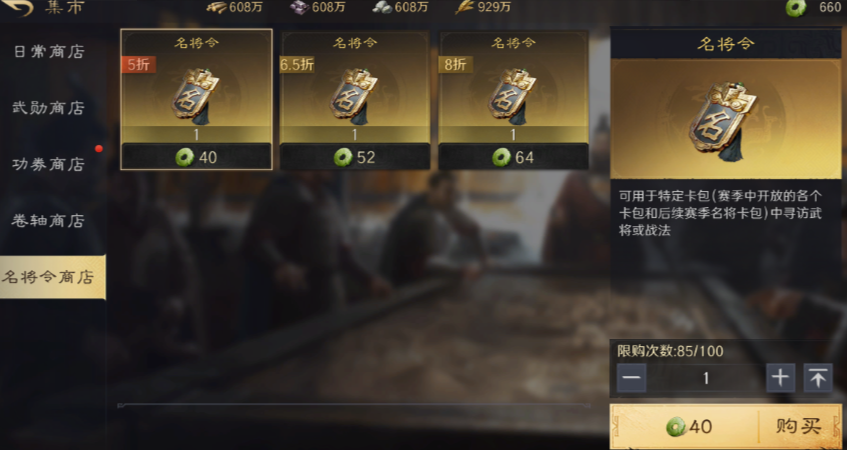Set quantity to maximum with up-arrow
847x450 pixels.
pyautogui.click(x=818, y=378)
